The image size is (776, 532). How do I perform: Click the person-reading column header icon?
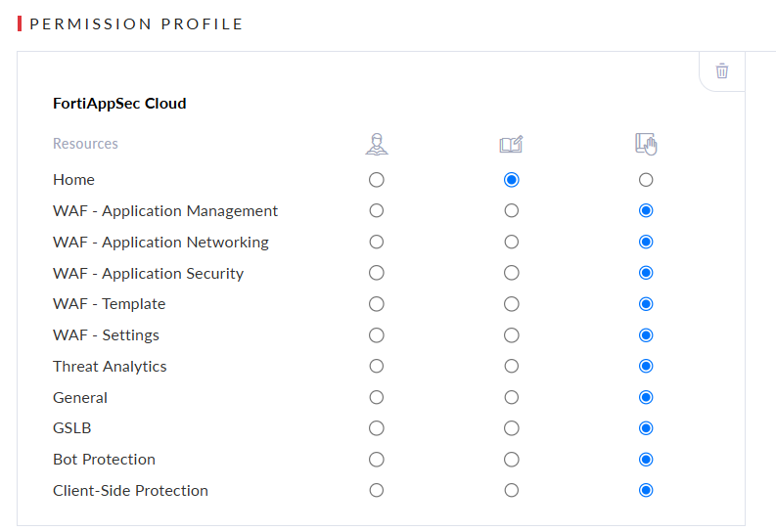click(377, 145)
